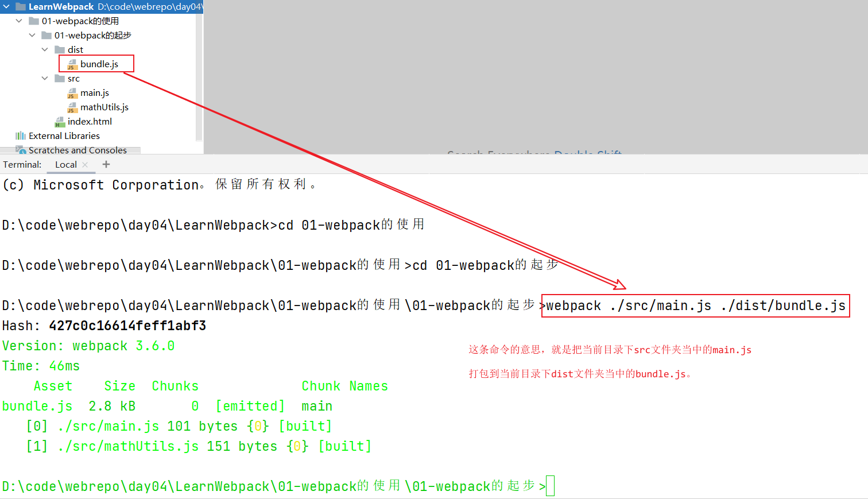Click the '(c) Microsoft Corporation' line
This screenshot has width=868, height=499.
tap(160, 185)
